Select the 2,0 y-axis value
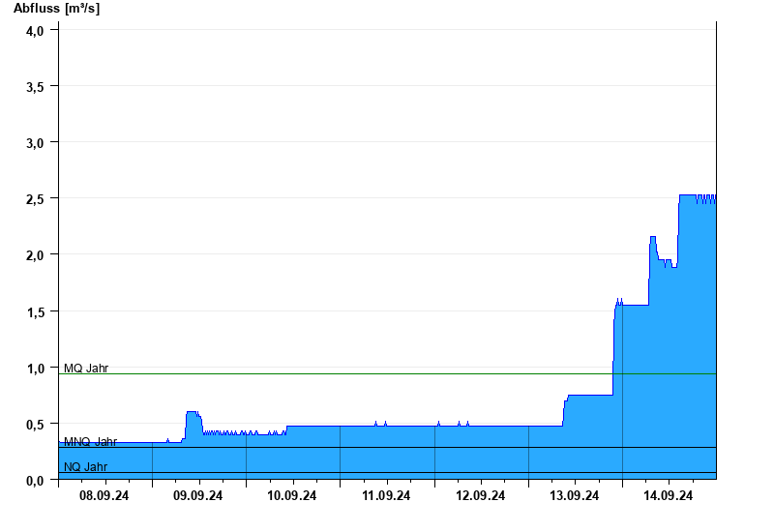Screen dimensions: 774x532 pyautogui.click(x=35, y=255)
